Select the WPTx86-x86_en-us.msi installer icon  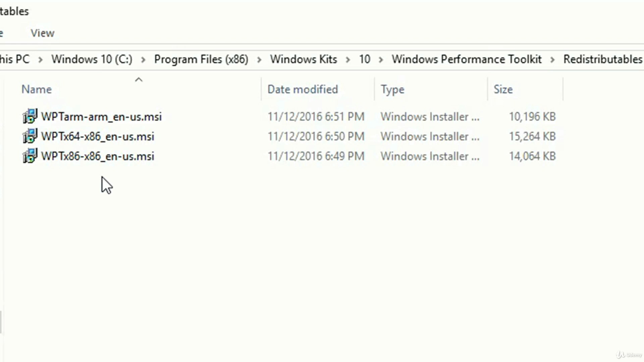click(30, 156)
